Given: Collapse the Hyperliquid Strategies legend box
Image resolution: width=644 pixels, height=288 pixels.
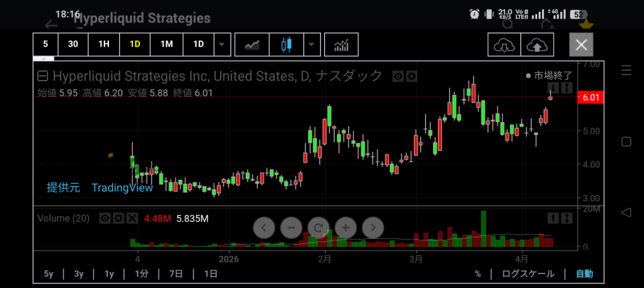Looking at the screenshot, I should (x=42, y=76).
